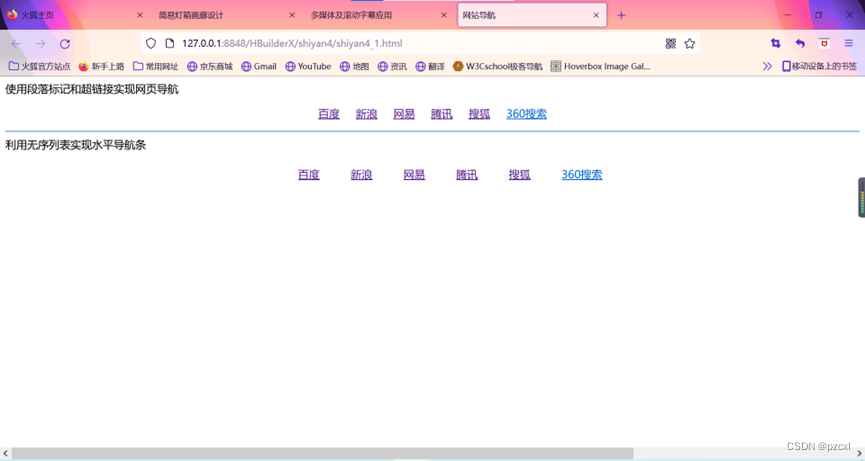Open the hamburger application menu
This screenshot has width=865, height=461.
(848, 44)
